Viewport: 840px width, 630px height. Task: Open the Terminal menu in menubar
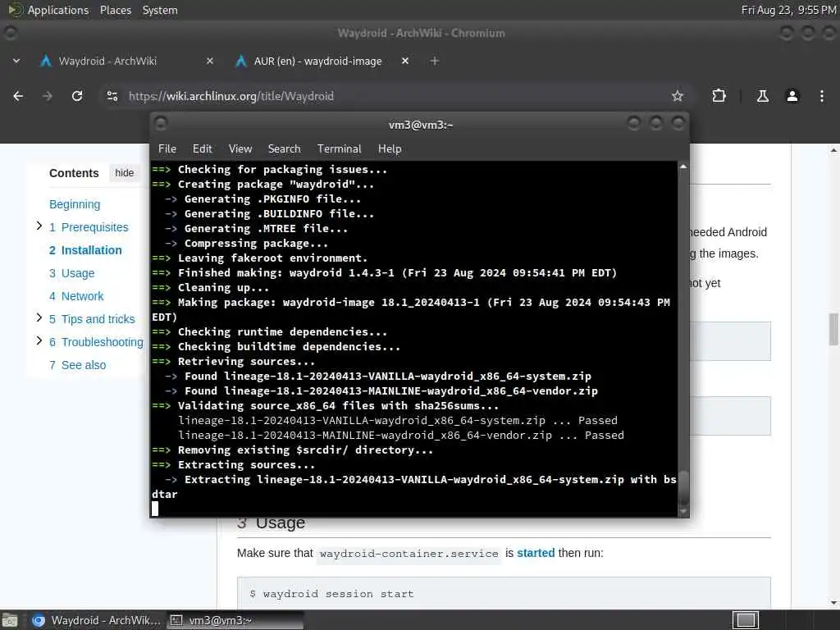click(x=339, y=149)
